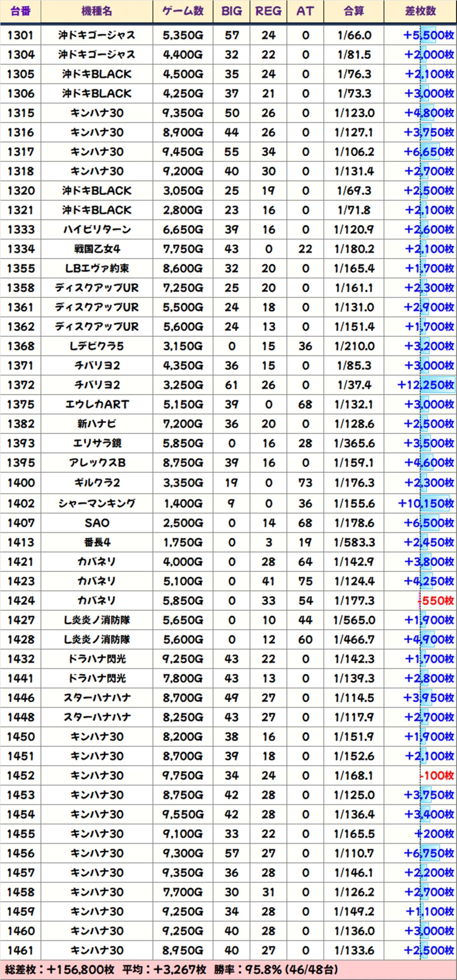This screenshot has height=980, width=457.
Task: Click the 差枚数 column header
Action: 420,11
